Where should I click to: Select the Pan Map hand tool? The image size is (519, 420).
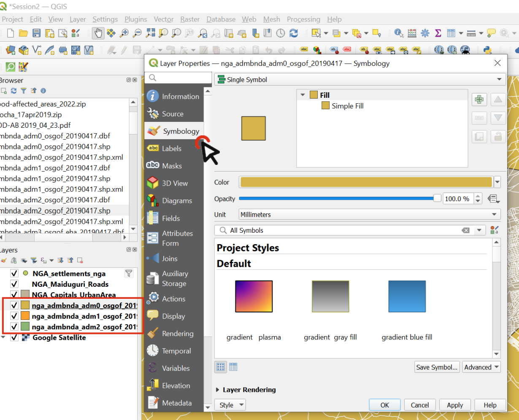pos(98,33)
